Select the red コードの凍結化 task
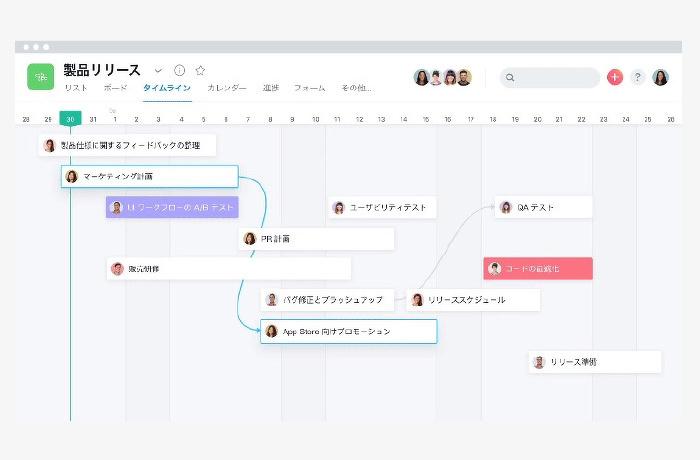The image size is (700, 460). tap(538, 269)
